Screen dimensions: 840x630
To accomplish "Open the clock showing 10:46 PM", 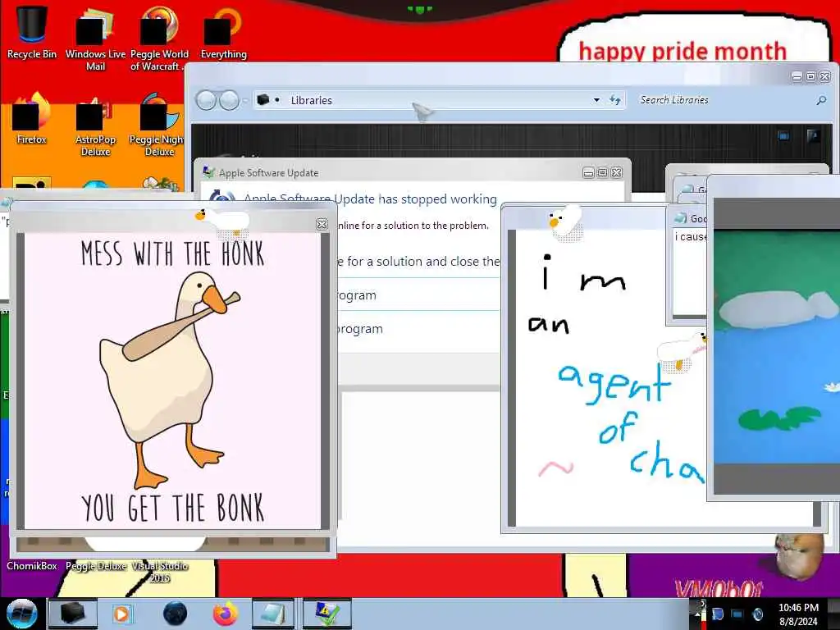I will tap(798, 614).
